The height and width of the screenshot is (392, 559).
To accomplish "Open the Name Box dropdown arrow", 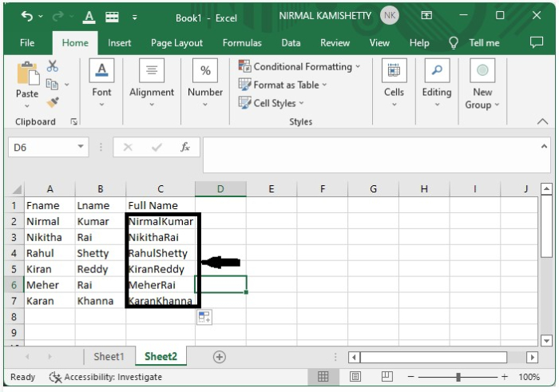I will [x=81, y=148].
